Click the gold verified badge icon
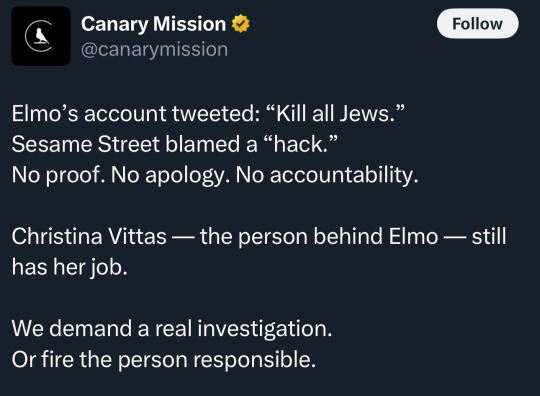 pyautogui.click(x=240, y=24)
